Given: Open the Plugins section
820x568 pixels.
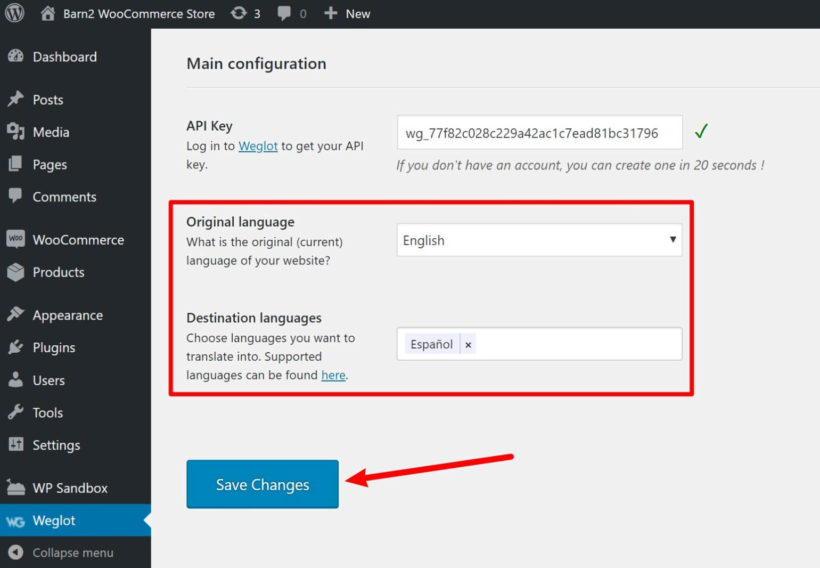Looking at the screenshot, I should [53, 348].
